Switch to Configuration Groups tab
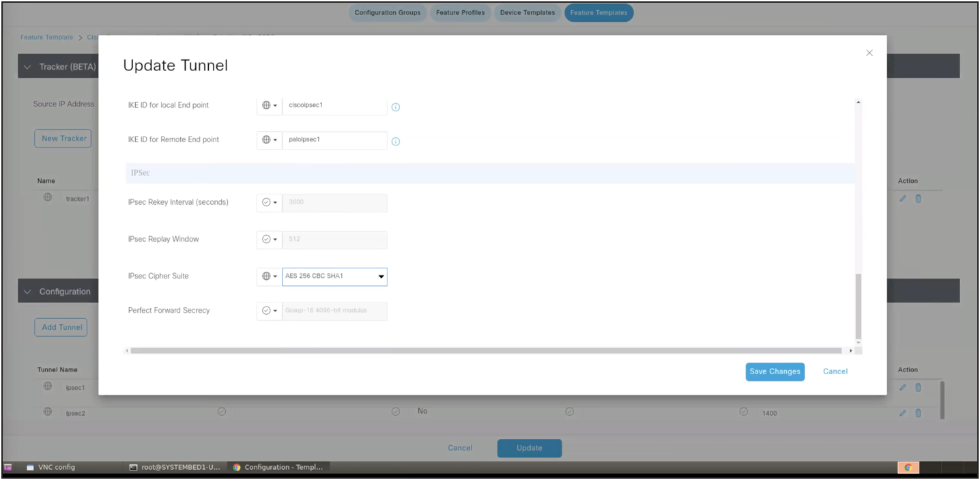This screenshot has width=980, height=480. [388, 13]
